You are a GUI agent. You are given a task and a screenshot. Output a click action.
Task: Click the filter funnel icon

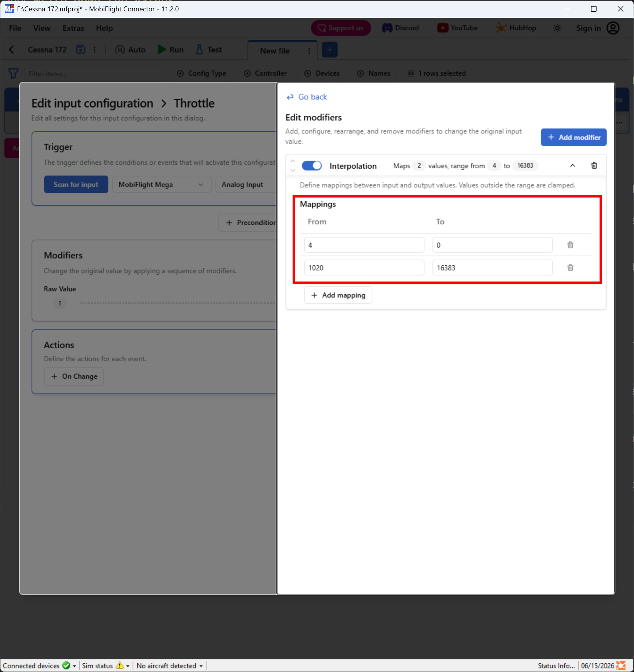(x=13, y=73)
